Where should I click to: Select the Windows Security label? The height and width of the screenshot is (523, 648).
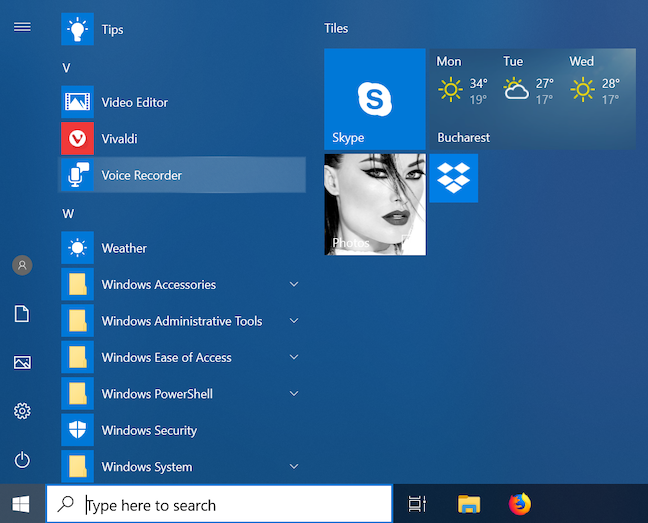149,430
